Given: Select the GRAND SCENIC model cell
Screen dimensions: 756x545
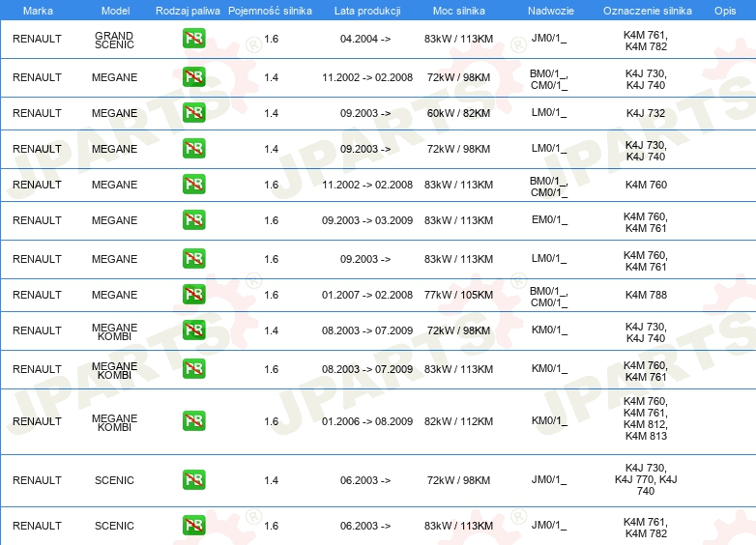Looking at the screenshot, I should point(114,40).
